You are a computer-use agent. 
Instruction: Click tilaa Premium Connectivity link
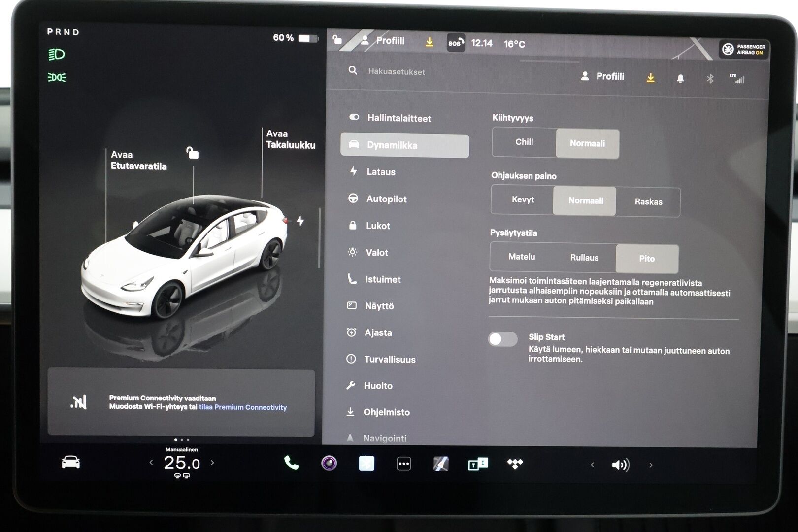243,407
